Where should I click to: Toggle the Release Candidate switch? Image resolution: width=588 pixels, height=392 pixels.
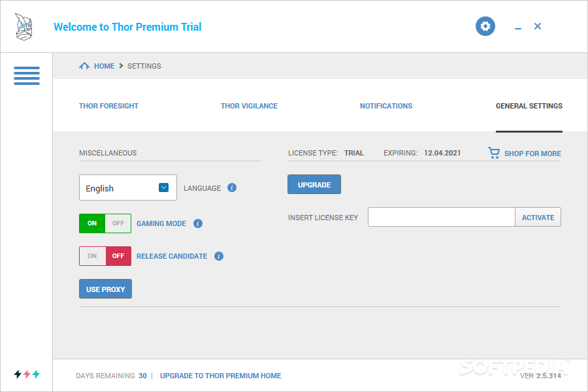pyautogui.click(x=105, y=256)
